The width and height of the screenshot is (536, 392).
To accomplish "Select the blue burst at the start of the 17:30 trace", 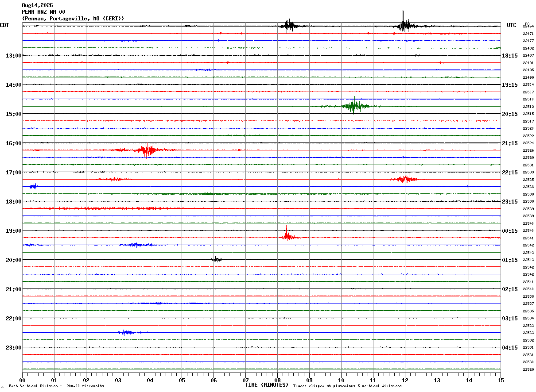I will point(33,186).
